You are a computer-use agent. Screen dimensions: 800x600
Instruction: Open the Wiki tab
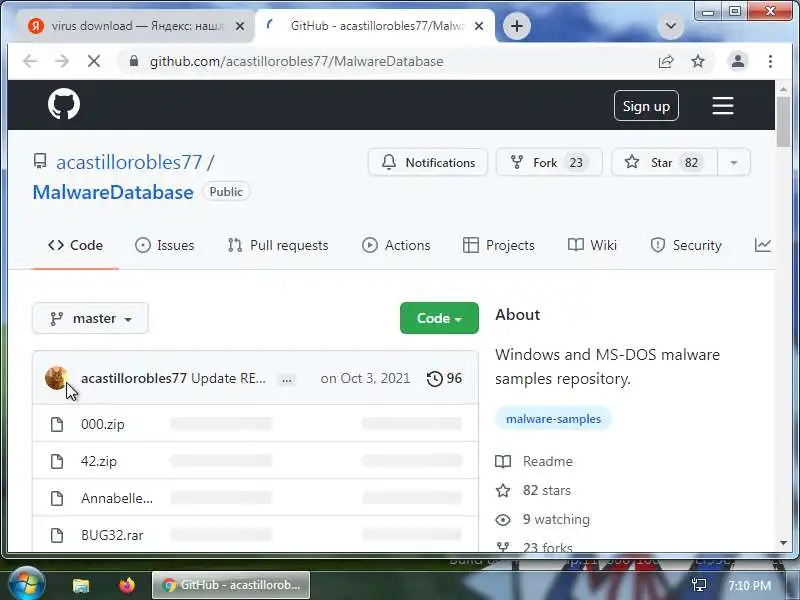pyautogui.click(x=592, y=245)
